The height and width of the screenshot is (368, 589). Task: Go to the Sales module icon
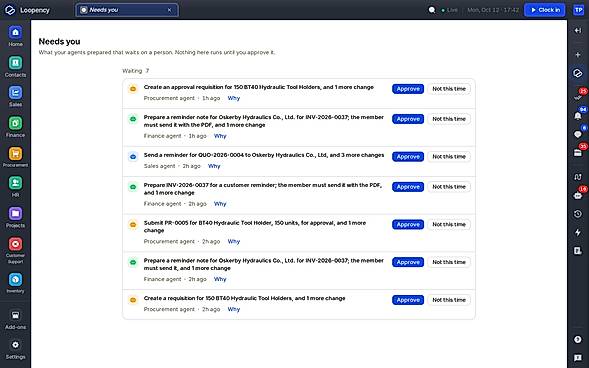(x=15, y=93)
